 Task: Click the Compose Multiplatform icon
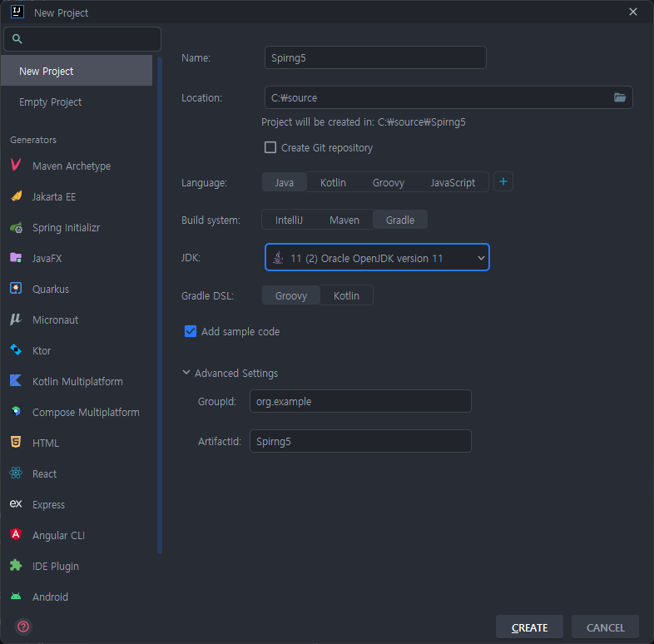point(16,411)
